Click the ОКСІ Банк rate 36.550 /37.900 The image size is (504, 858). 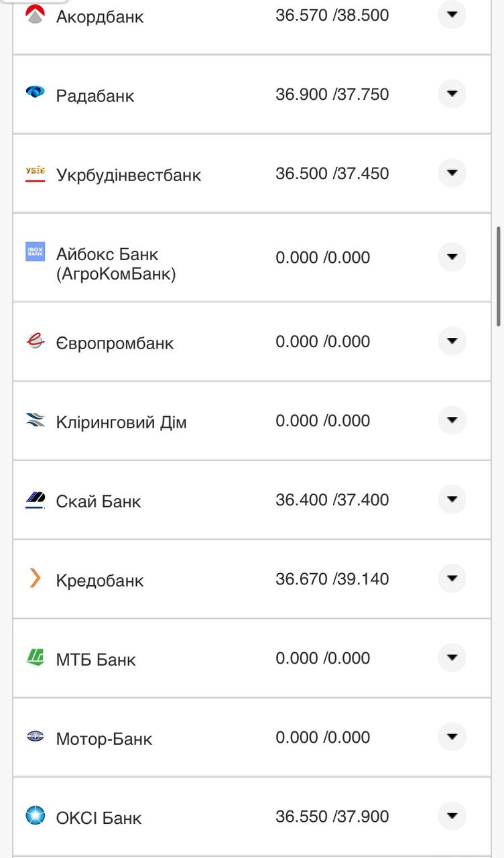pyautogui.click(x=332, y=816)
